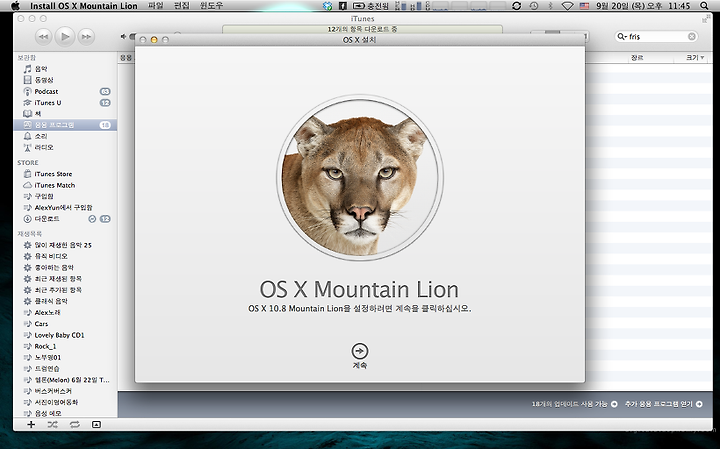The width and height of the screenshot is (720, 449).
Task: Sort by the 크기 column header
Action: tap(694, 57)
